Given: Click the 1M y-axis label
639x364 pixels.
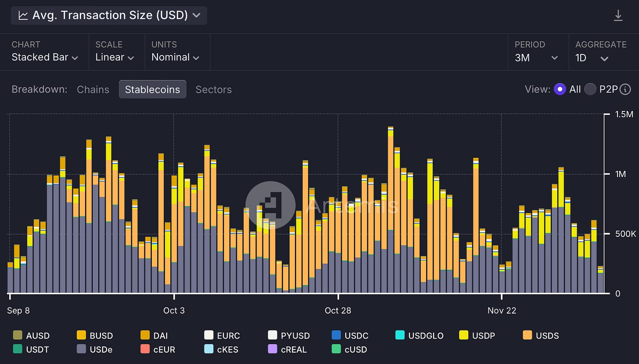Looking at the screenshot, I should click(x=621, y=175).
